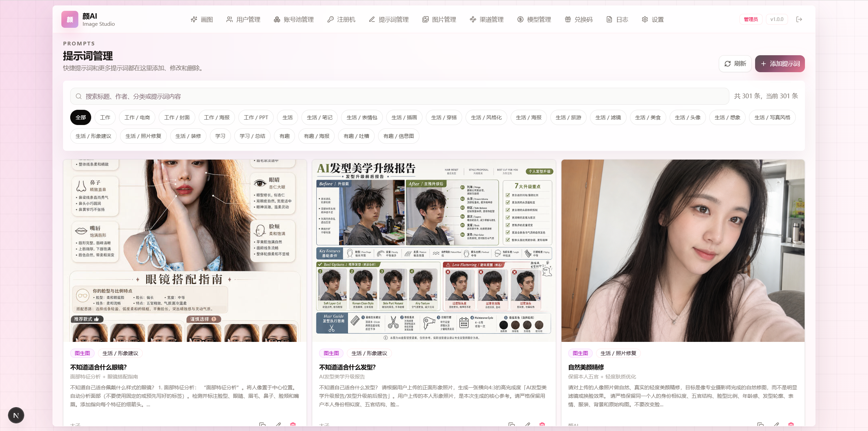Image resolution: width=868 pixels, height=431 pixels.
Task: Open 图片管理 image management
Action: point(439,19)
